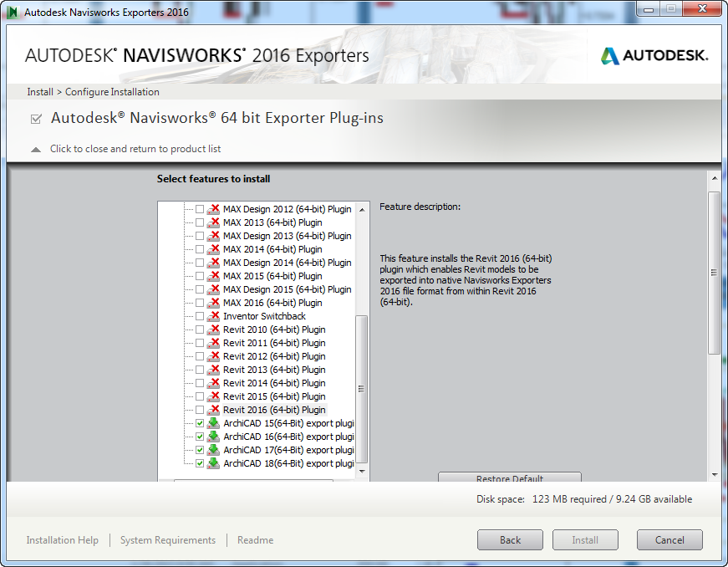Click the red X icon beside MAX Design 2014 Plugin

coord(213,263)
